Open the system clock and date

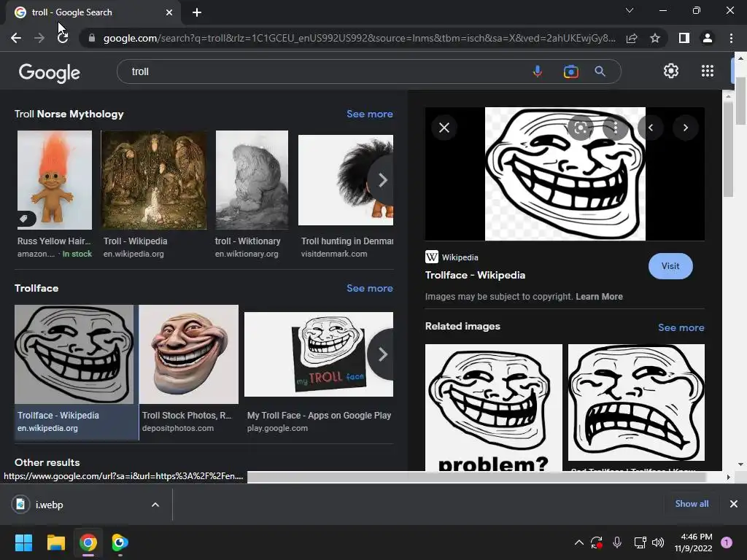(x=693, y=542)
